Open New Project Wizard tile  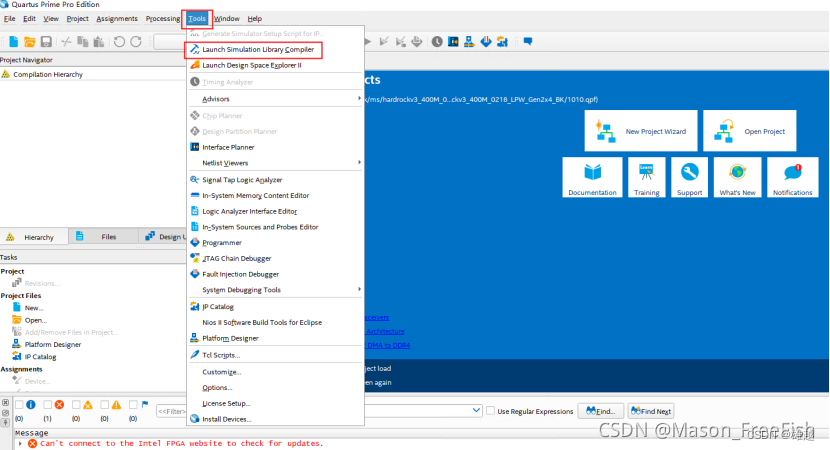641,131
